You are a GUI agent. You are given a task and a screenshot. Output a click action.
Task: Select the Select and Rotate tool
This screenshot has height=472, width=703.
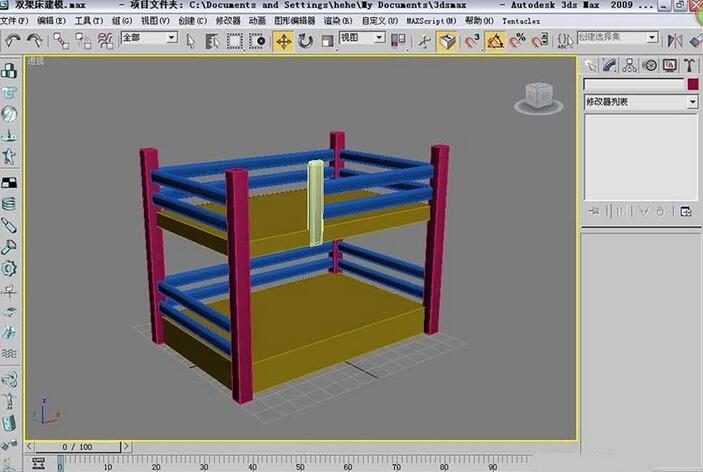point(305,41)
